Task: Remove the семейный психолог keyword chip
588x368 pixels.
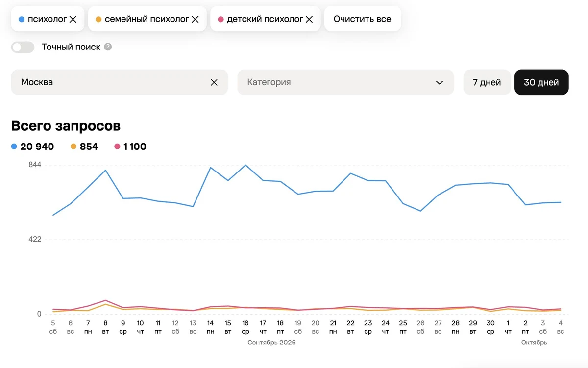Action: point(195,19)
